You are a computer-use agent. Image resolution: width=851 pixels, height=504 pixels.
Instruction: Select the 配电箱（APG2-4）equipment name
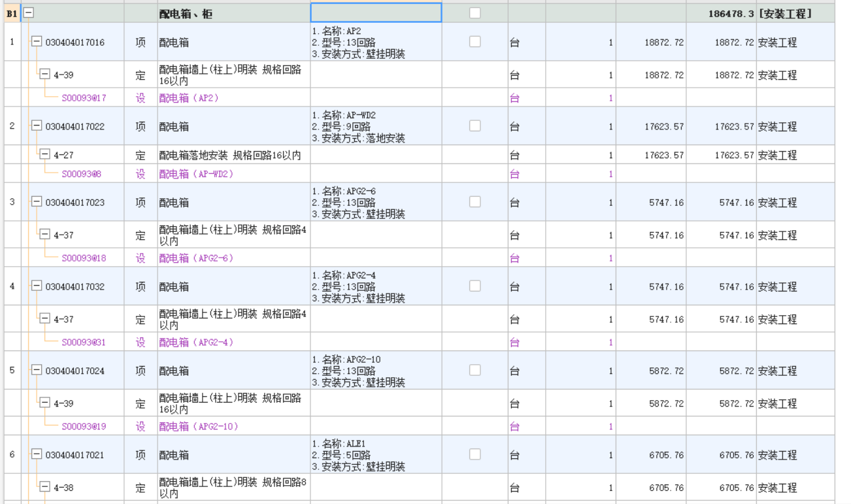[x=196, y=343]
